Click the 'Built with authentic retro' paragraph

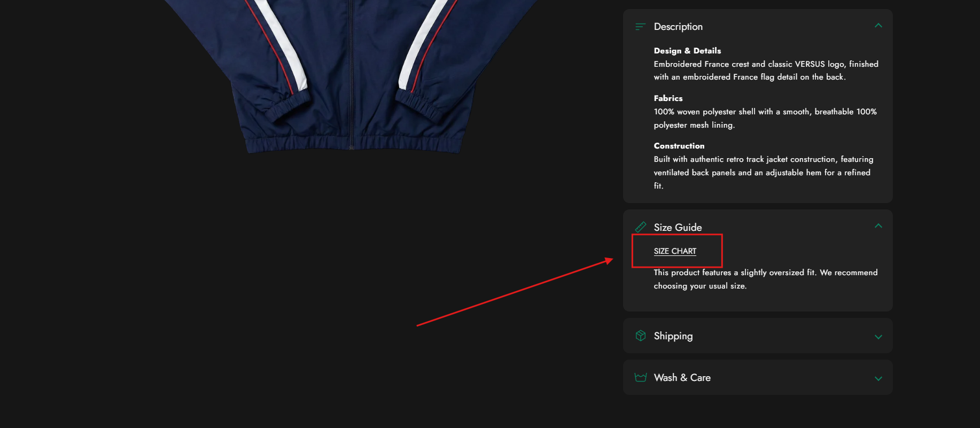click(764, 173)
